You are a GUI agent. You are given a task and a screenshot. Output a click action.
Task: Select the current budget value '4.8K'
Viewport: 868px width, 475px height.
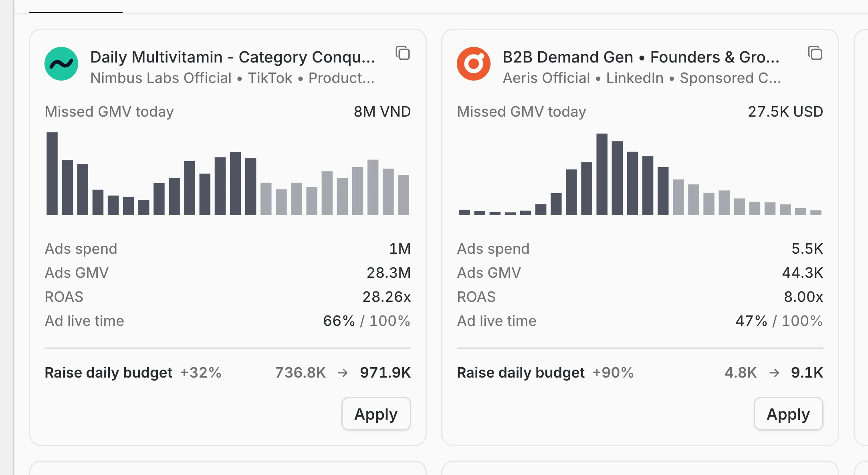[741, 372]
